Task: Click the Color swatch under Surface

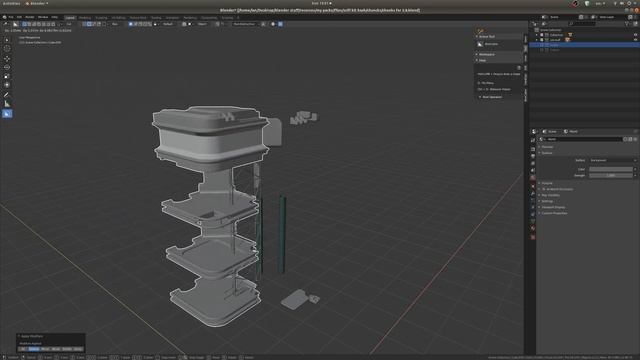Action: [x=611, y=169]
